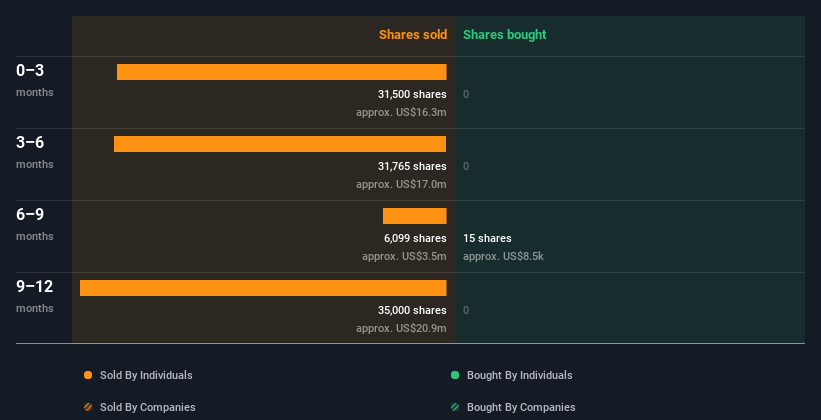Click the longest orange bar for 9–12 months

[x=263, y=288]
